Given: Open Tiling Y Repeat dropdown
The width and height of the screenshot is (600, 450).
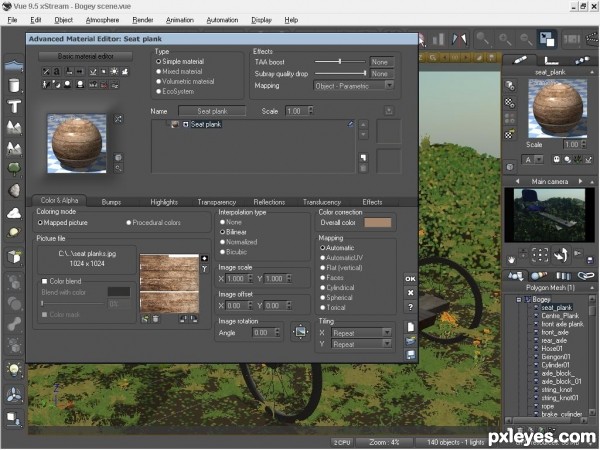Looking at the screenshot, I should point(362,344).
